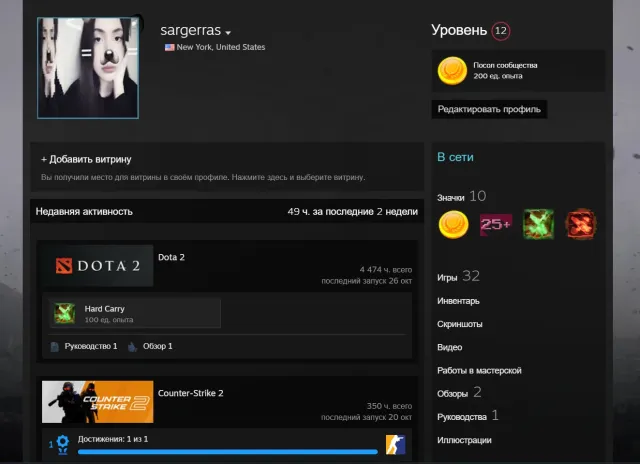Click последний запуск 20 окт text
640x464 pixels.
coord(366,417)
